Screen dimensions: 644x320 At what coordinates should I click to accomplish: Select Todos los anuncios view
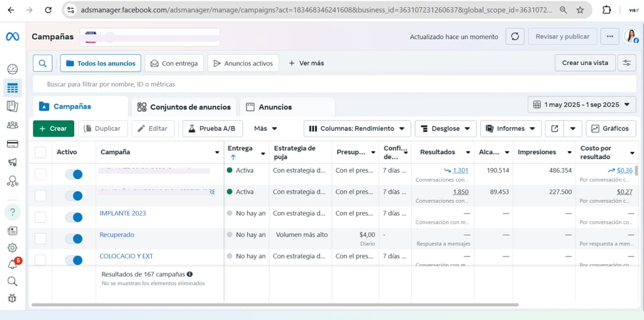[x=101, y=63]
